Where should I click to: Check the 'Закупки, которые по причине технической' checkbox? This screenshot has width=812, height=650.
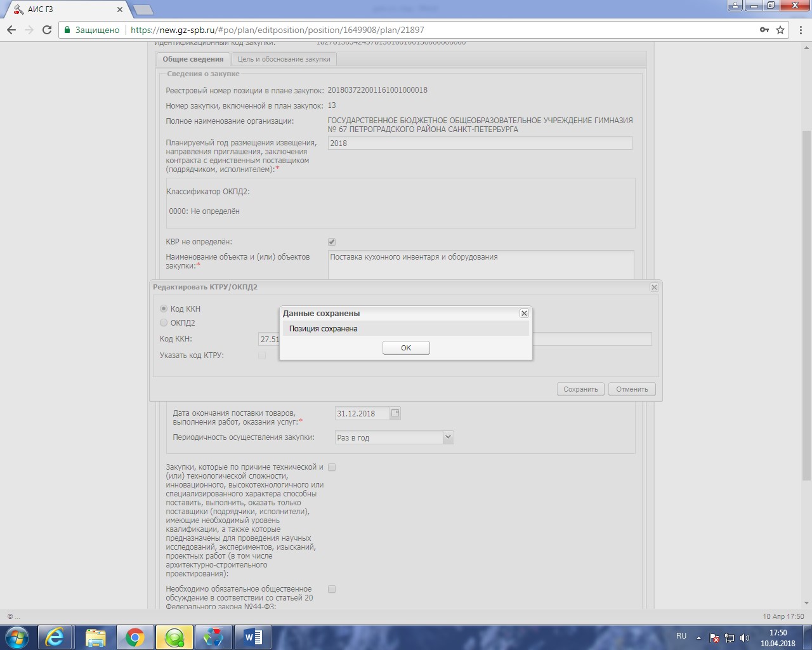tap(332, 467)
